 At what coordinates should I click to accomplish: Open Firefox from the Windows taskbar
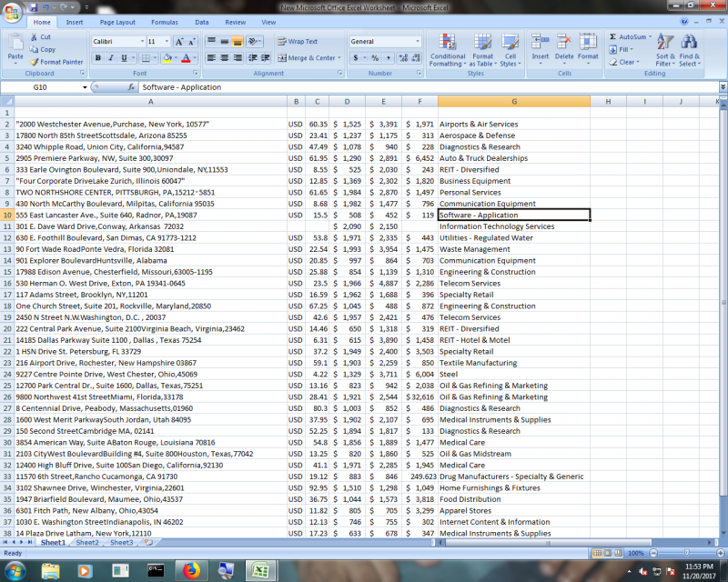point(190,570)
